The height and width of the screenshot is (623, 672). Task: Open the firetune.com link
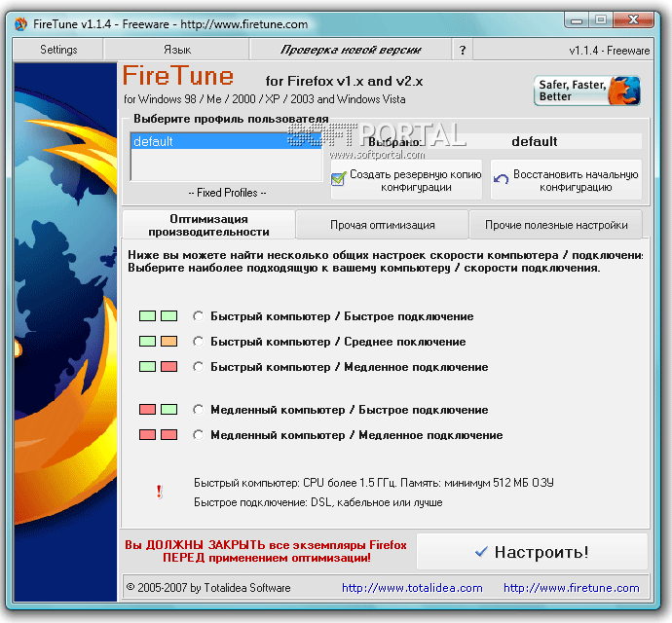click(572, 588)
